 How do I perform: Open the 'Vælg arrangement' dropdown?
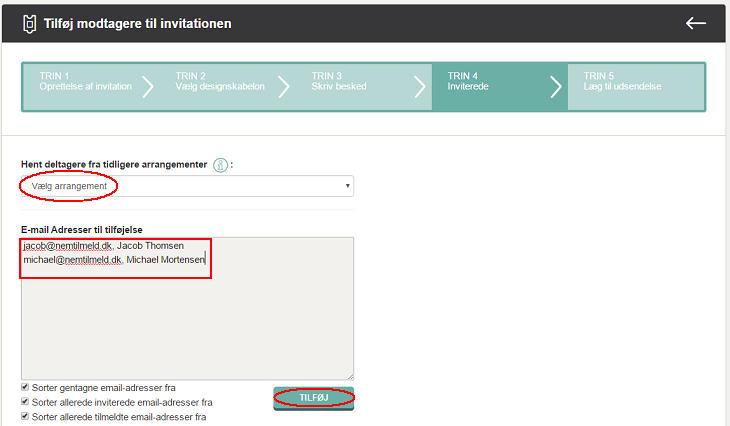pyautogui.click(x=187, y=186)
